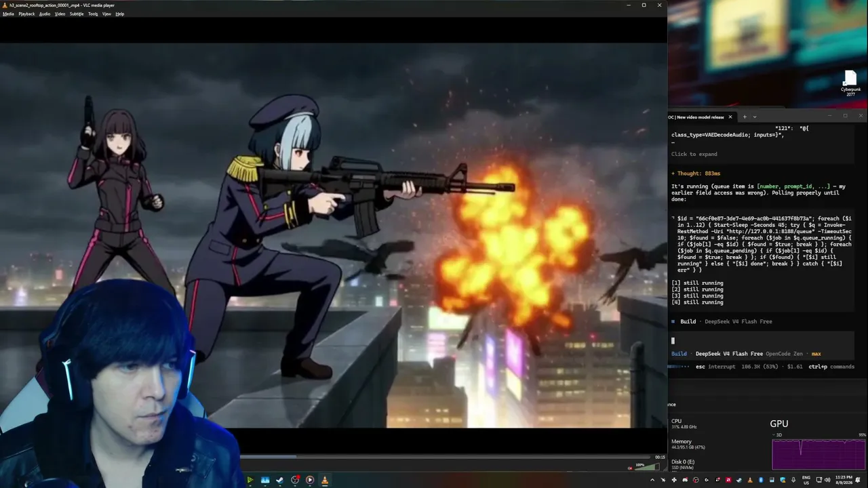Open the language ENG US indicator

tap(806, 480)
